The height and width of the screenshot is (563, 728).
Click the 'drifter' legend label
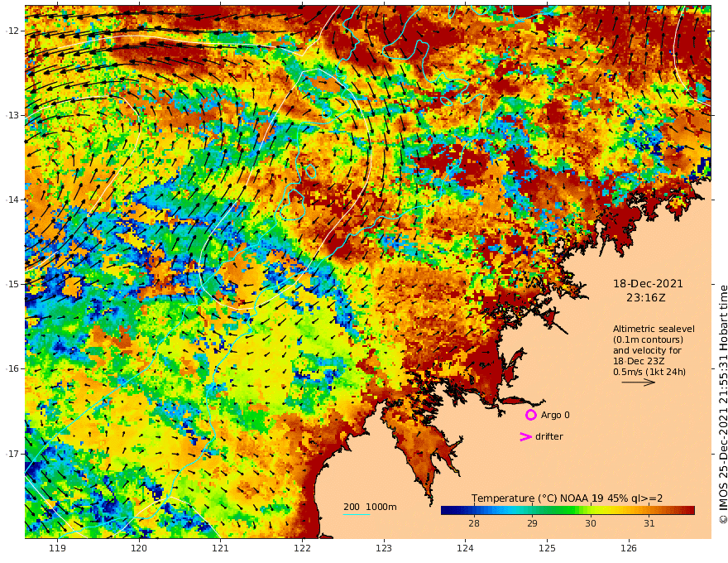(x=549, y=436)
